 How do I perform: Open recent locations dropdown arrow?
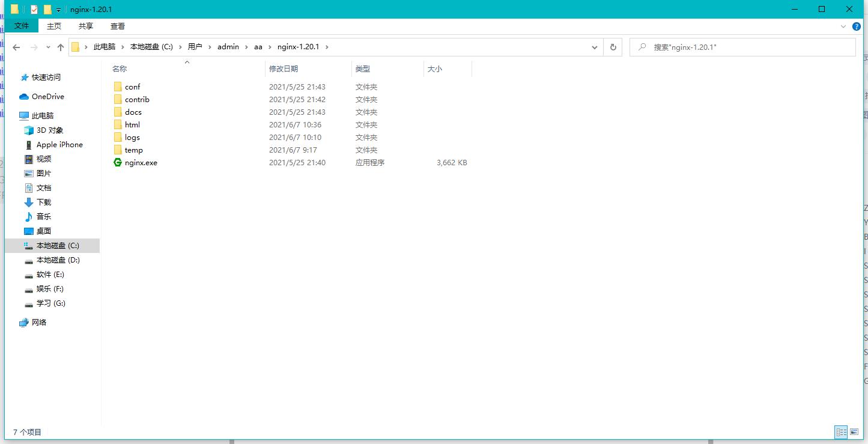47,47
